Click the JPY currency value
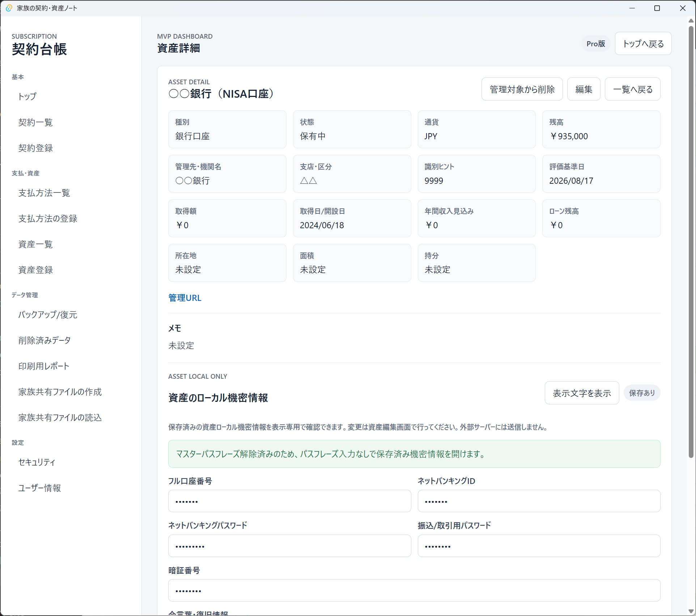Image resolution: width=696 pixels, height=616 pixels. [x=431, y=136]
